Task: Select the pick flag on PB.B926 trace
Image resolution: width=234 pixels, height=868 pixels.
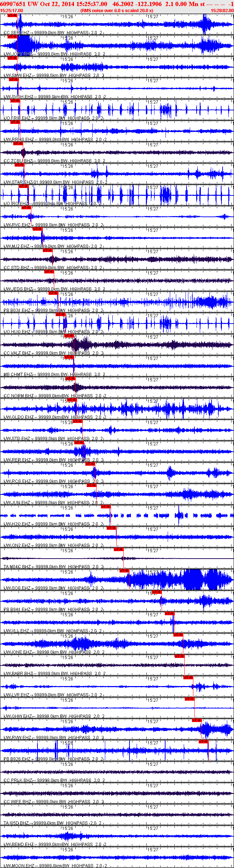Action: point(203,742)
